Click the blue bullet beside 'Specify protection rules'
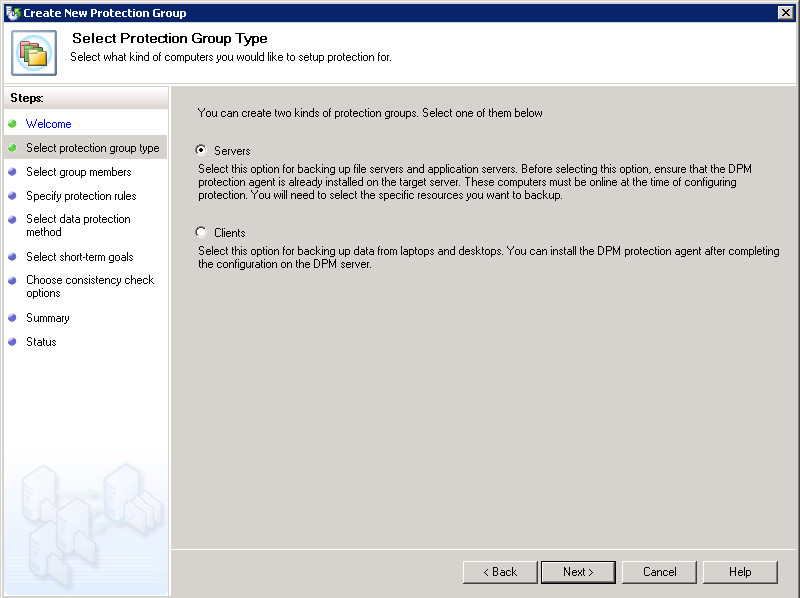The height and width of the screenshot is (598, 800). 12,195
